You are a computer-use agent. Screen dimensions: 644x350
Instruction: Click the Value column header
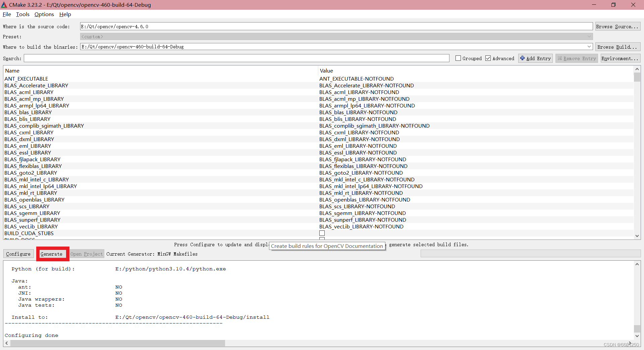[x=476, y=71]
